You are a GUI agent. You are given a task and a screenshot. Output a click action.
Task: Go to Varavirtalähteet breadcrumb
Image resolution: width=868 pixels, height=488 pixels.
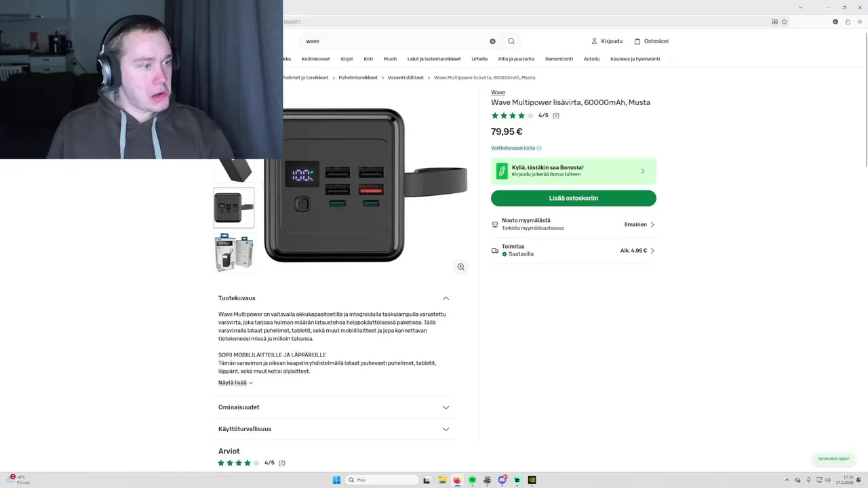click(406, 78)
